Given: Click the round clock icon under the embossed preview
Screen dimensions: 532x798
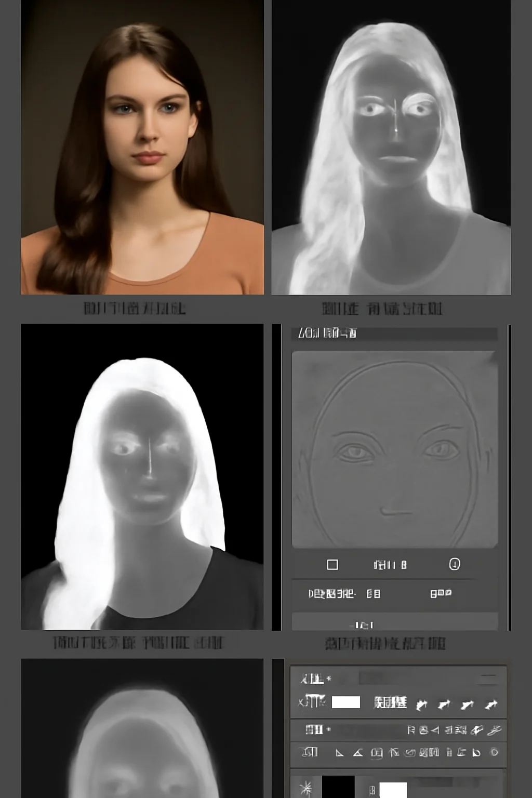Looking at the screenshot, I should [x=455, y=564].
